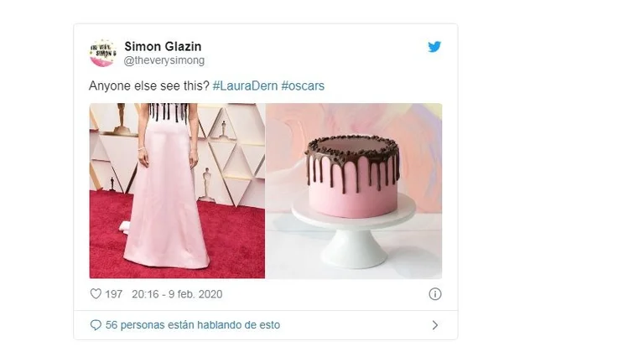Open the 20:16 - 9 feb. 2020 timestamp
The height and width of the screenshot is (362, 644).
(x=177, y=294)
